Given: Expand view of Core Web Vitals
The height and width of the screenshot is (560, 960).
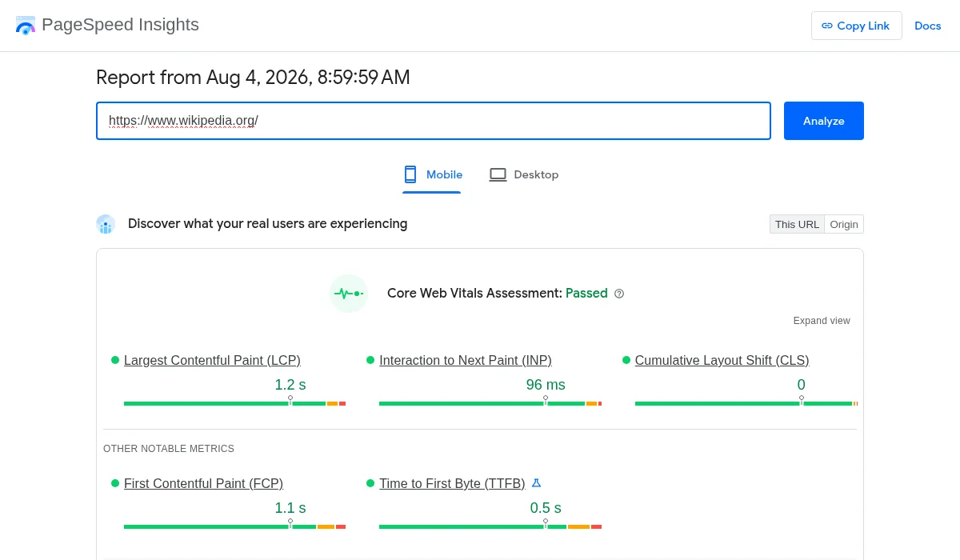Looking at the screenshot, I should (822, 321).
